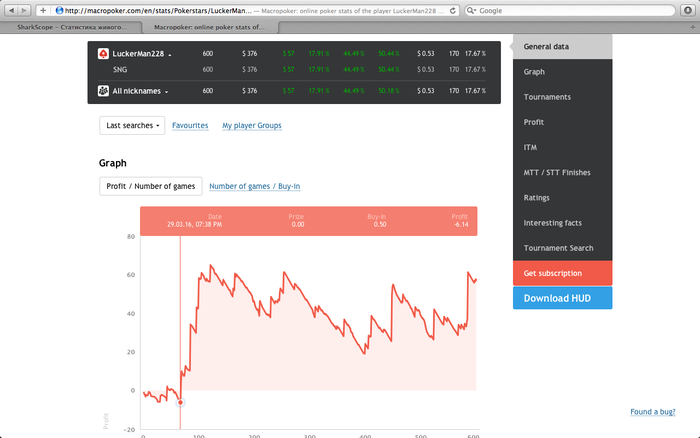
Task: Open the downloads button in the toolbar
Action: [x=688, y=10]
